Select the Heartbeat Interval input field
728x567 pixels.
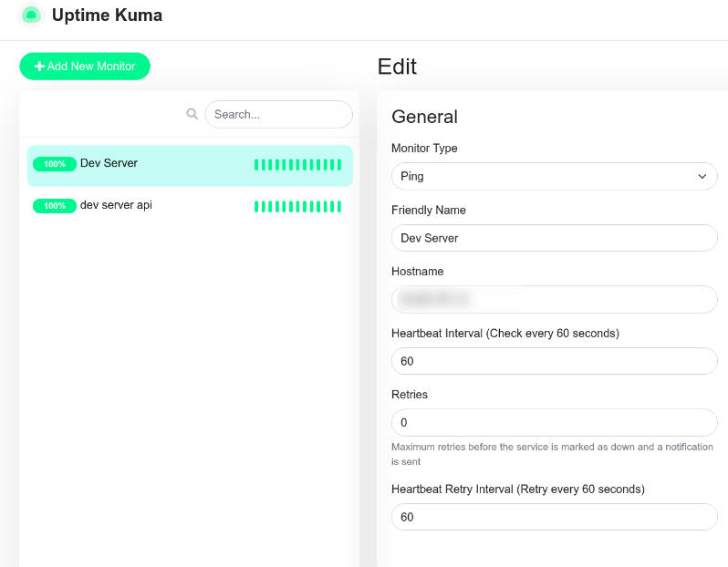pyautogui.click(x=554, y=361)
